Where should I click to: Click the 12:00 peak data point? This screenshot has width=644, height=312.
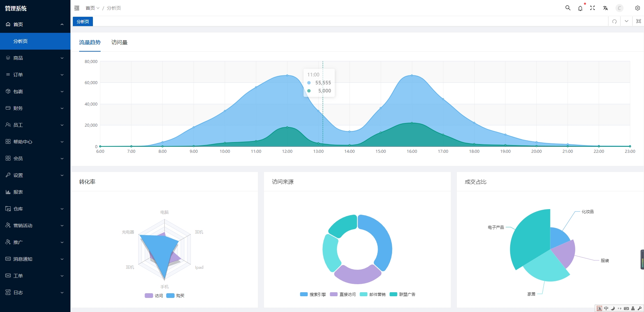tap(287, 75)
